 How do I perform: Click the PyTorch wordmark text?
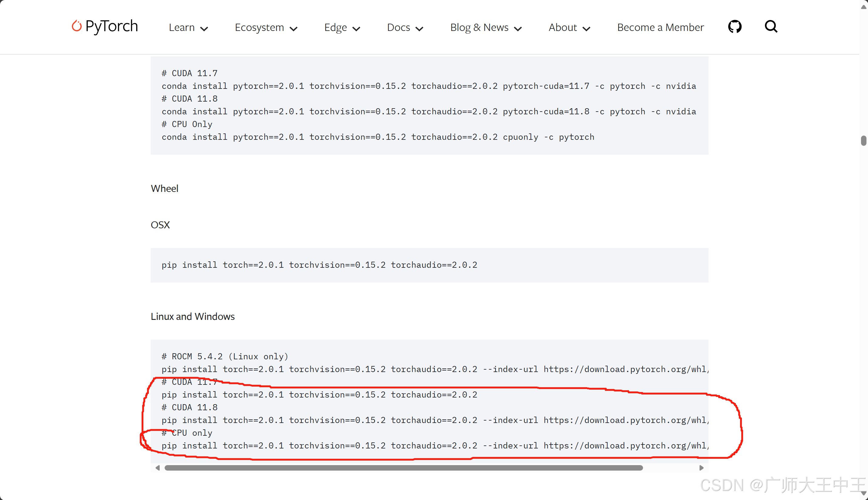(111, 26)
